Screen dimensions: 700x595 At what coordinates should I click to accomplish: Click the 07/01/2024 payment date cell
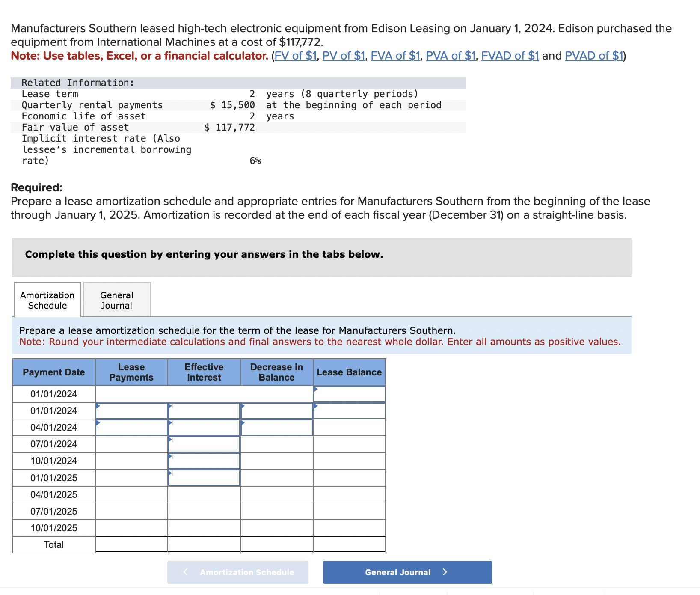(54, 444)
